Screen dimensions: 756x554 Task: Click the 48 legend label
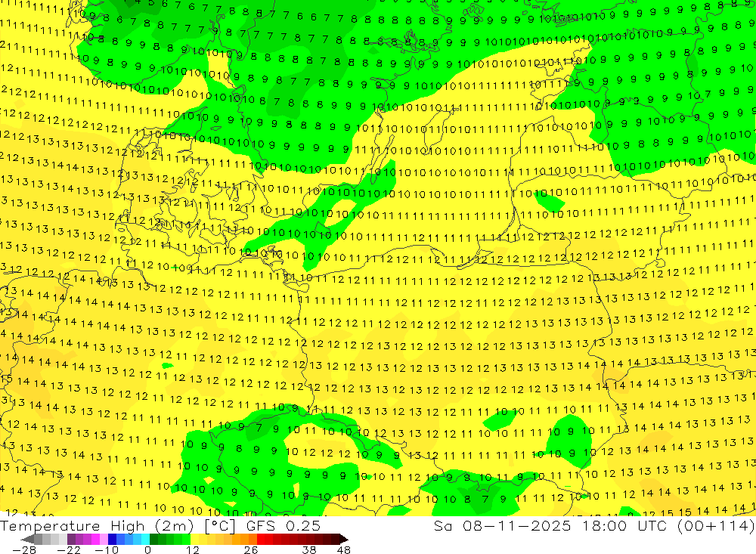click(344, 549)
